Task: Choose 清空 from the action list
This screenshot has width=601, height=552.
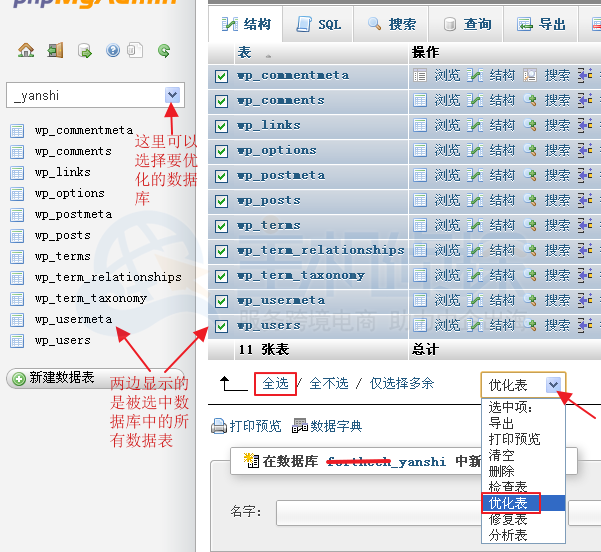Action: click(523, 455)
